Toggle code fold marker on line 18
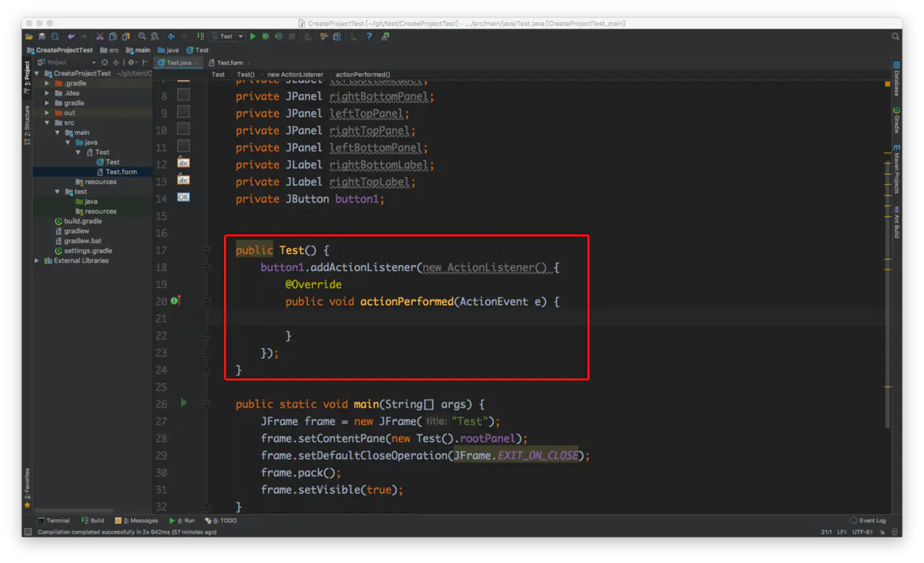 click(x=206, y=267)
